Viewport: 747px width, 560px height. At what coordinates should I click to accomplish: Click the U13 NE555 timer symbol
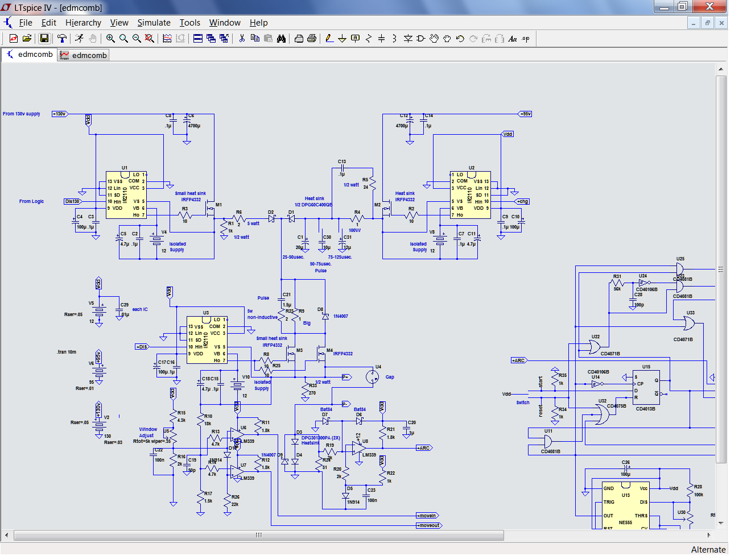coord(626,505)
